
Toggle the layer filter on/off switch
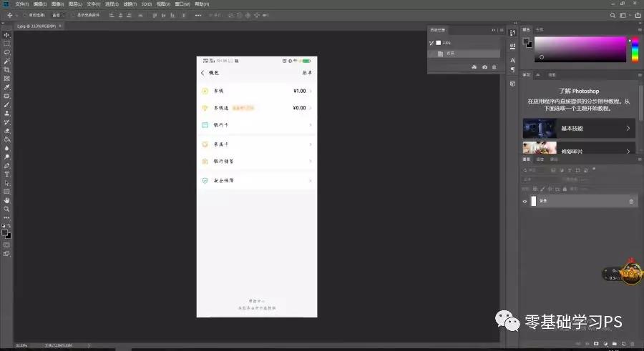point(594,169)
